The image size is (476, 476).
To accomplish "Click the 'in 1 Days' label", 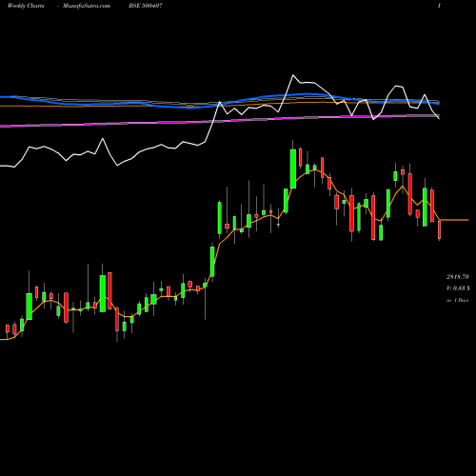I will coord(457,300).
